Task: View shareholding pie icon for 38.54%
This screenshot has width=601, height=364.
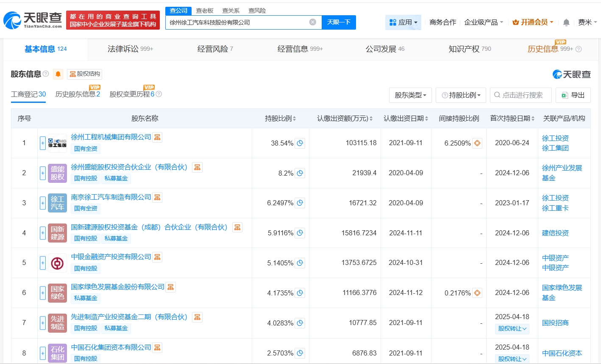Action: [300, 143]
